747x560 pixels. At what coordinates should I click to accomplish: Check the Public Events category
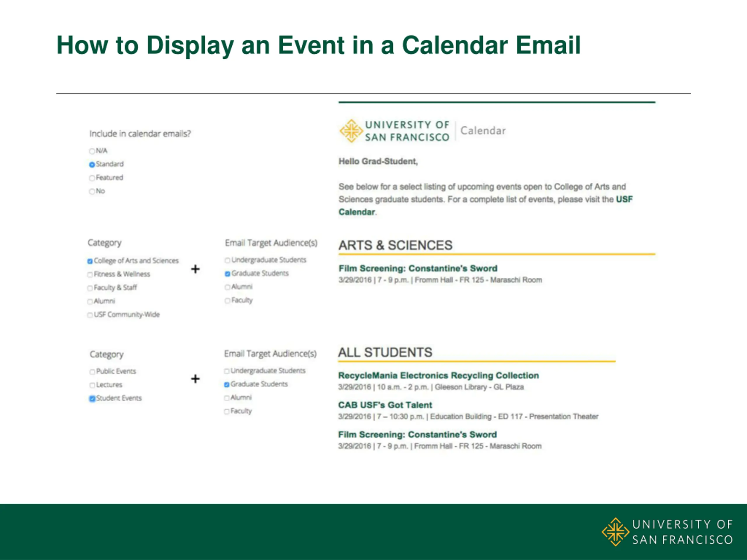click(x=92, y=372)
